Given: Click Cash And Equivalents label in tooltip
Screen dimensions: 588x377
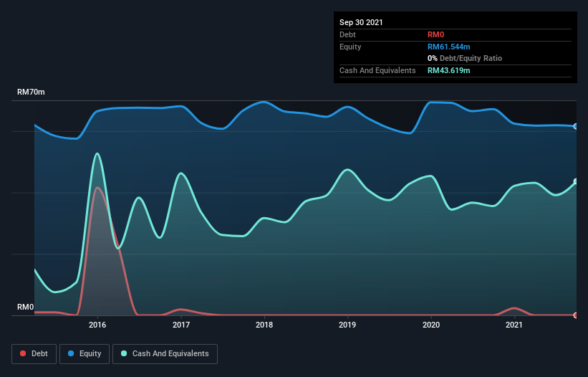Looking at the screenshot, I should 377,70.
